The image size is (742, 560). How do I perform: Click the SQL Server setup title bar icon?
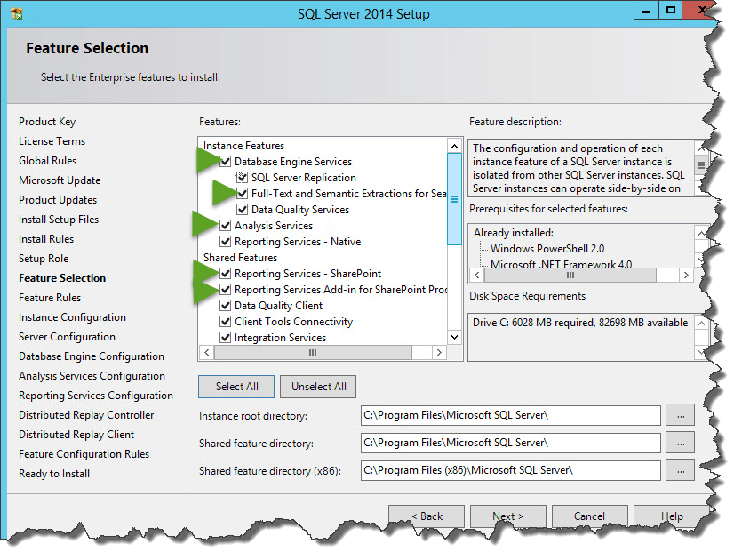pyautogui.click(x=17, y=13)
